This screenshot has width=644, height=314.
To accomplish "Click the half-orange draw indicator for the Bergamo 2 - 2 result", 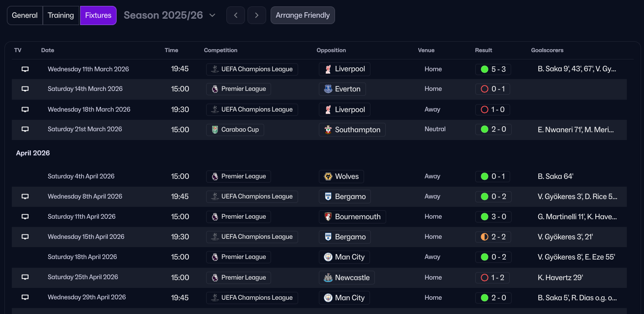I will 485,237.
